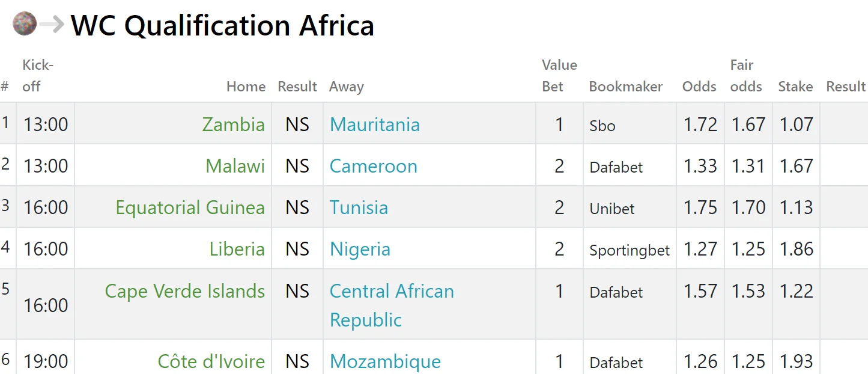Screen dimensions: 868x374
Task: Click the Sbo bookmaker cell
Action: tap(602, 126)
